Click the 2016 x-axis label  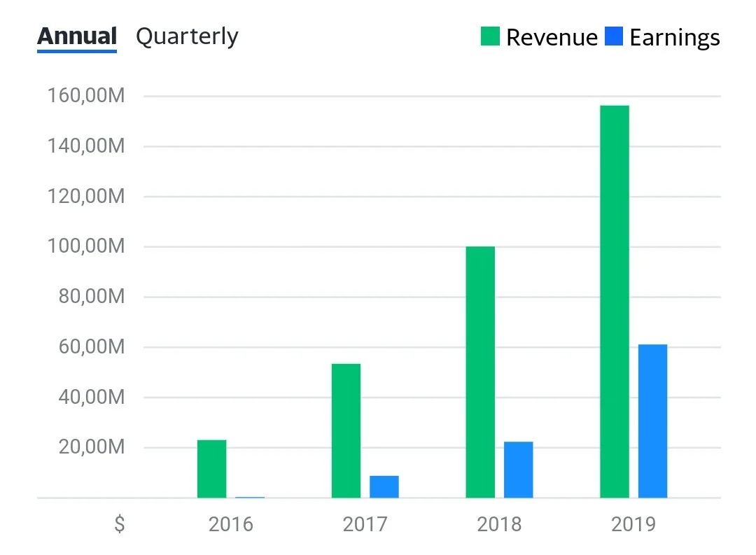click(x=230, y=524)
